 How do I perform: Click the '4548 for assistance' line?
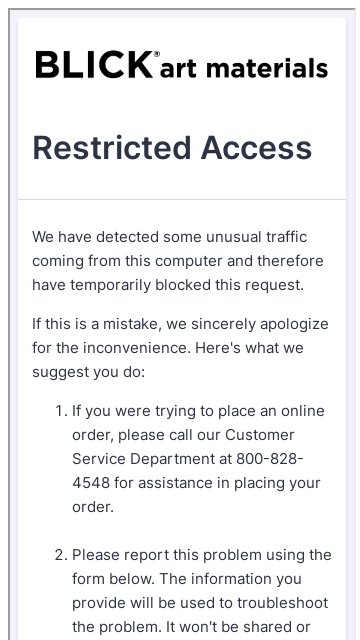tap(196, 483)
